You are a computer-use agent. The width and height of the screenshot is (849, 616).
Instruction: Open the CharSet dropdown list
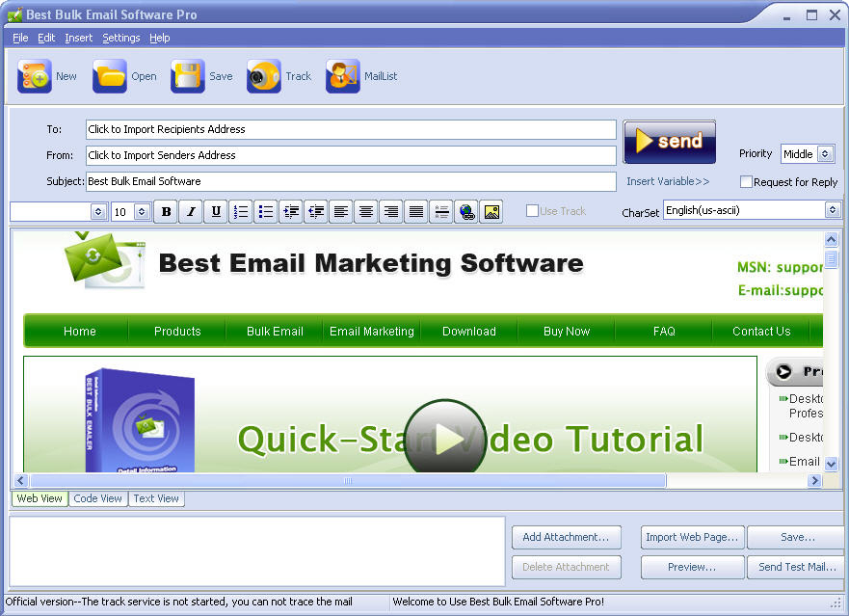(833, 210)
